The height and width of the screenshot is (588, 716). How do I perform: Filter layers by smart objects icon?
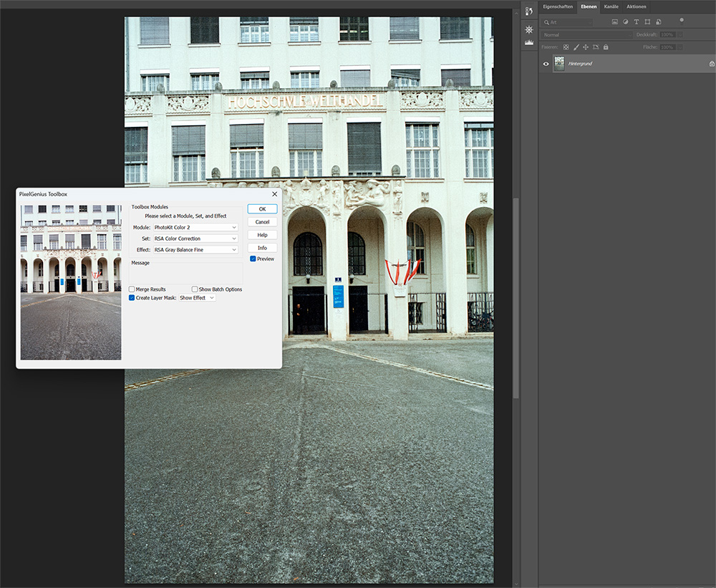659,22
